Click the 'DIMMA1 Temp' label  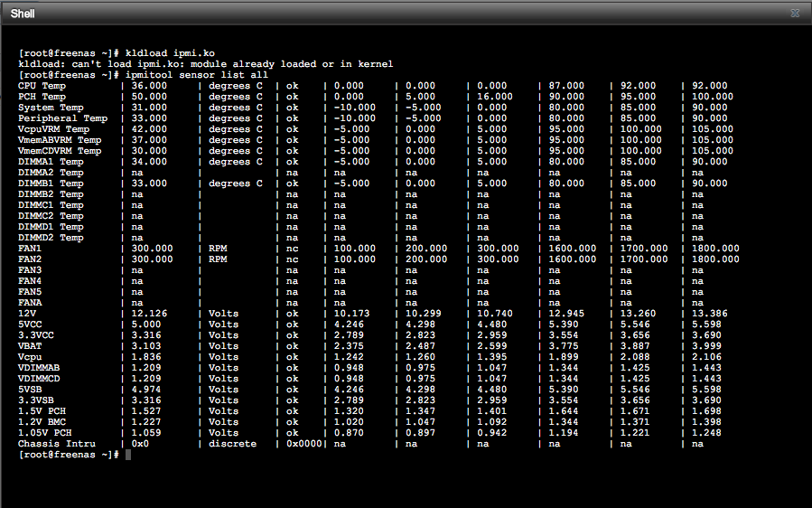click(x=51, y=162)
